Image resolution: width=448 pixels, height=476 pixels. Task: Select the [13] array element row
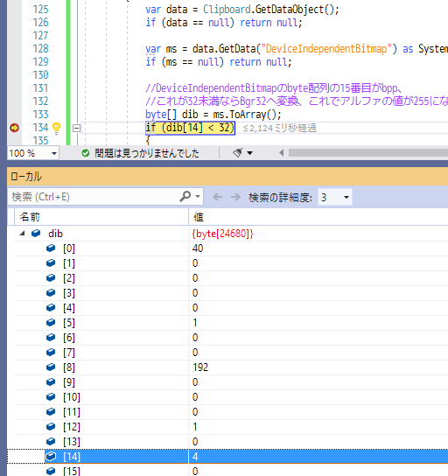click(x=231, y=442)
